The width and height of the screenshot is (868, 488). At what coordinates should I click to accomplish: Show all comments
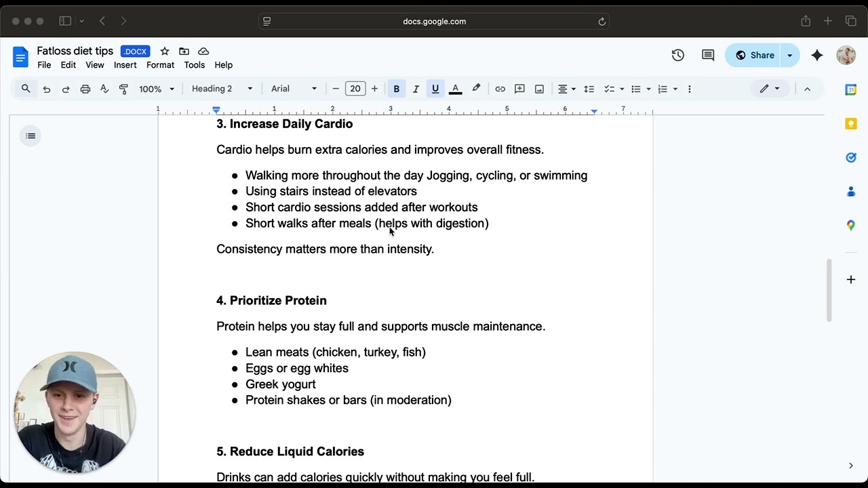click(708, 56)
